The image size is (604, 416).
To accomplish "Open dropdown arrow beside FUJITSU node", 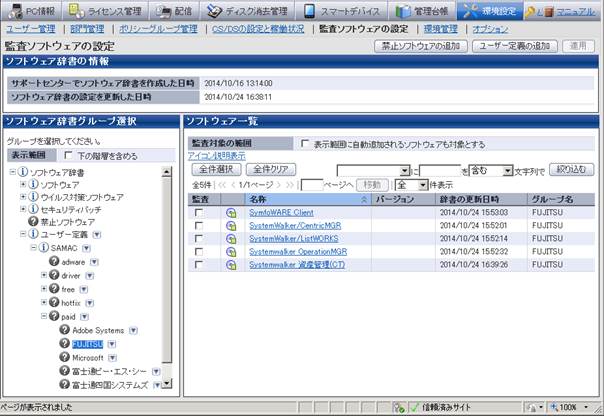I will point(112,344).
